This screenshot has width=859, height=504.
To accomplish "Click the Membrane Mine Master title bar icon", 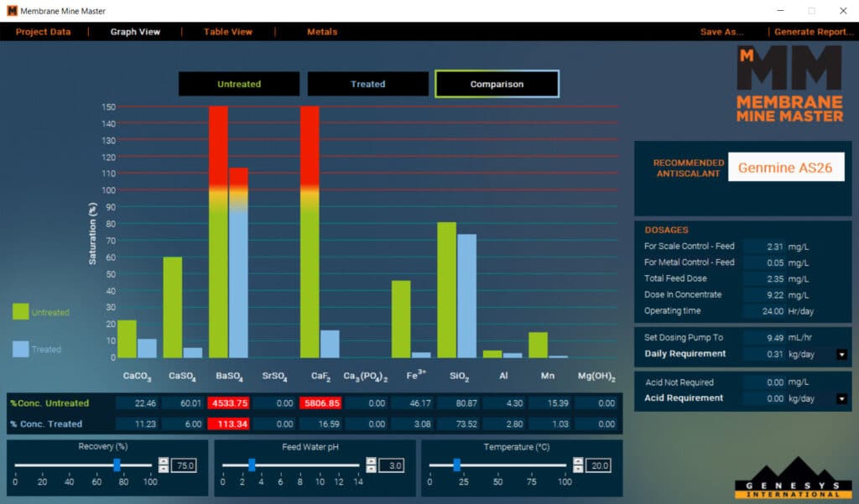I will (12, 11).
